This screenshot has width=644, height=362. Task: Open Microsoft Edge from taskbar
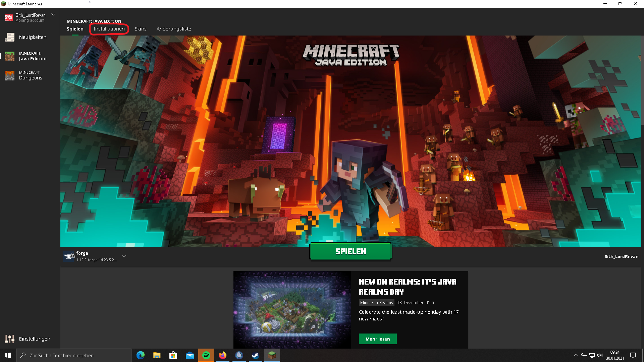tap(141, 355)
